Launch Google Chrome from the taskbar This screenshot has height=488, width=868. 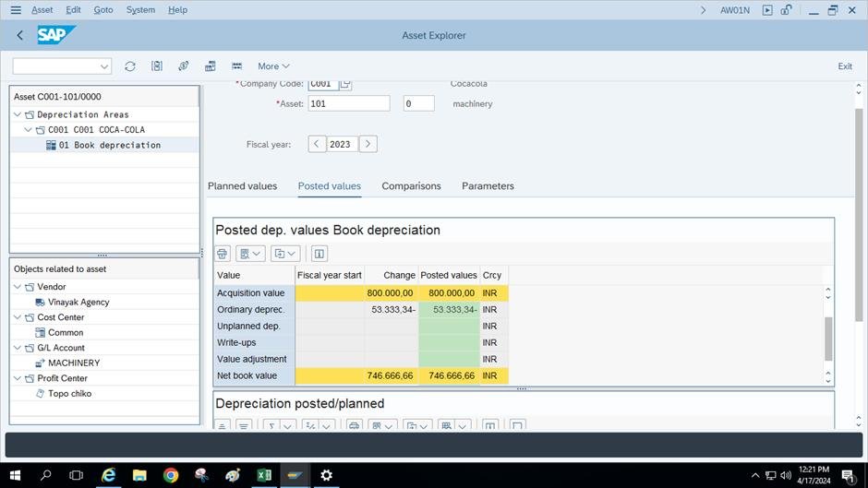tap(171, 475)
